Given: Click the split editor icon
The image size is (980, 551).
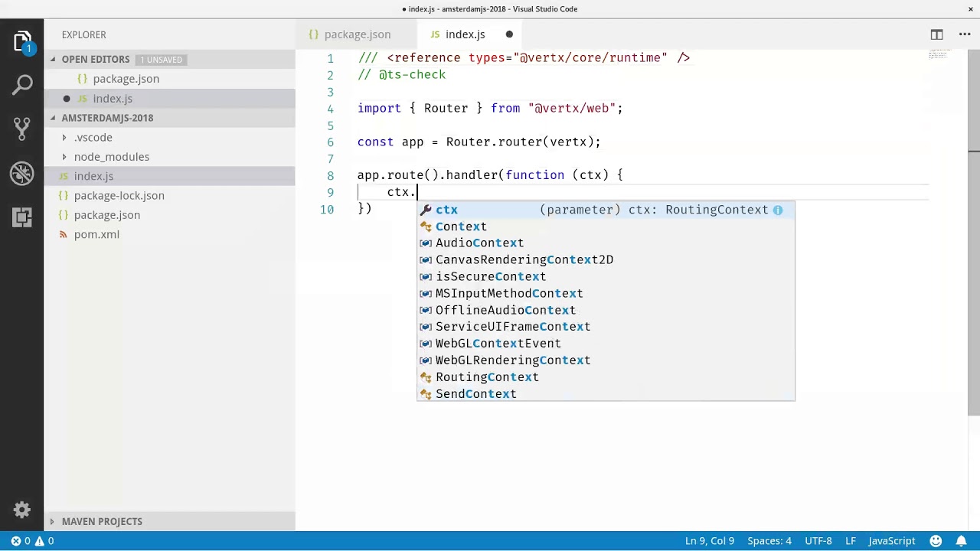Looking at the screenshot, I should 936,34.
